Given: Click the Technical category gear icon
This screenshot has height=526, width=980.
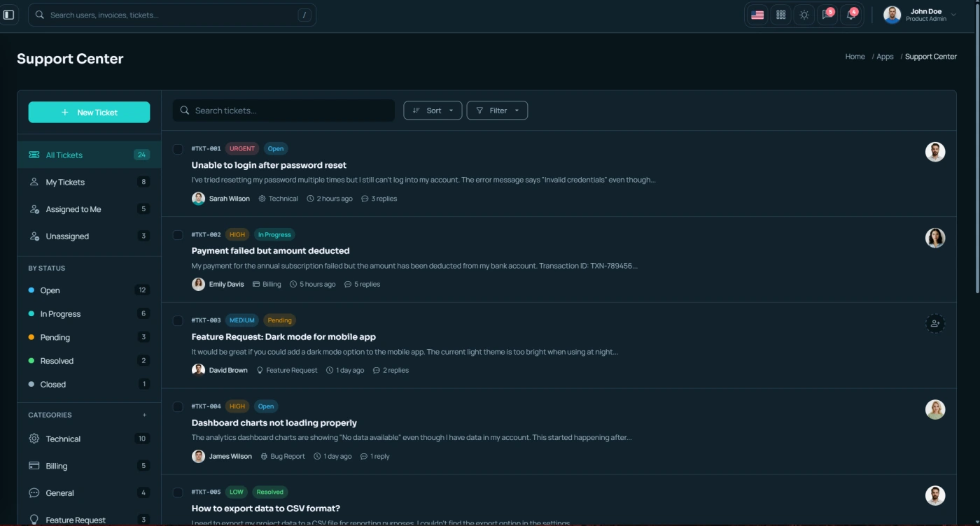Looking at the screenshot, I should 34,439.
